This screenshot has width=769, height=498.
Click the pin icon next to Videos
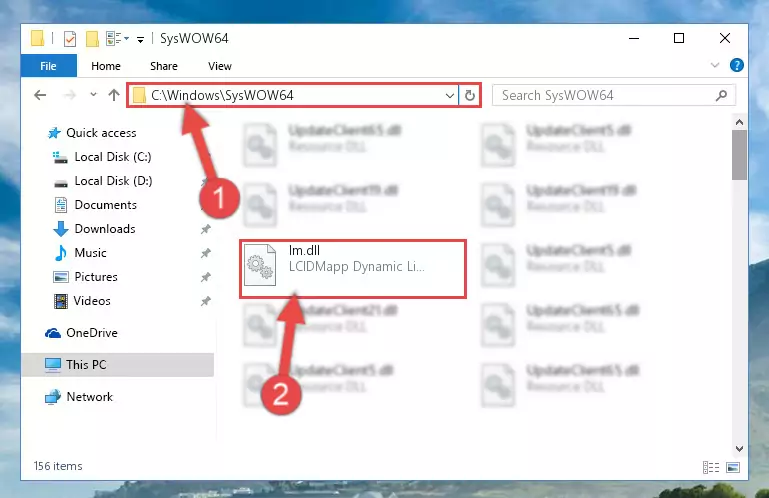(x=205, y=301)
